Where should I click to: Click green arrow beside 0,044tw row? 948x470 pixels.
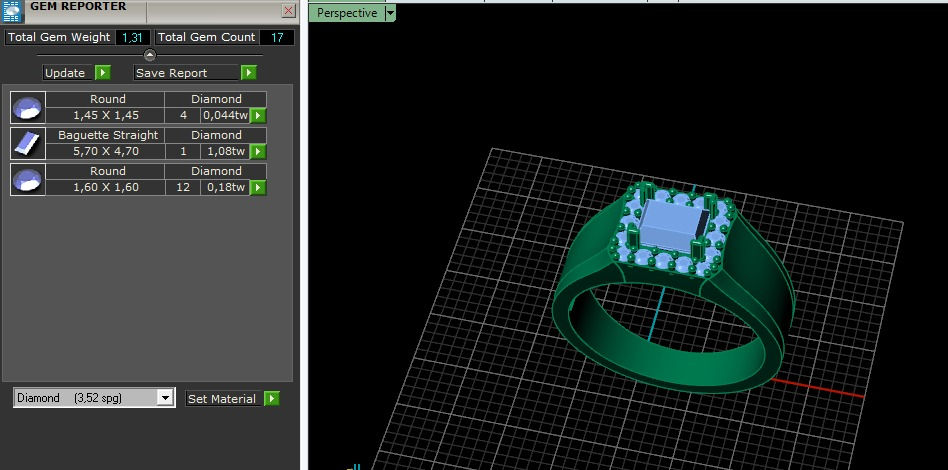pos(258,116)
